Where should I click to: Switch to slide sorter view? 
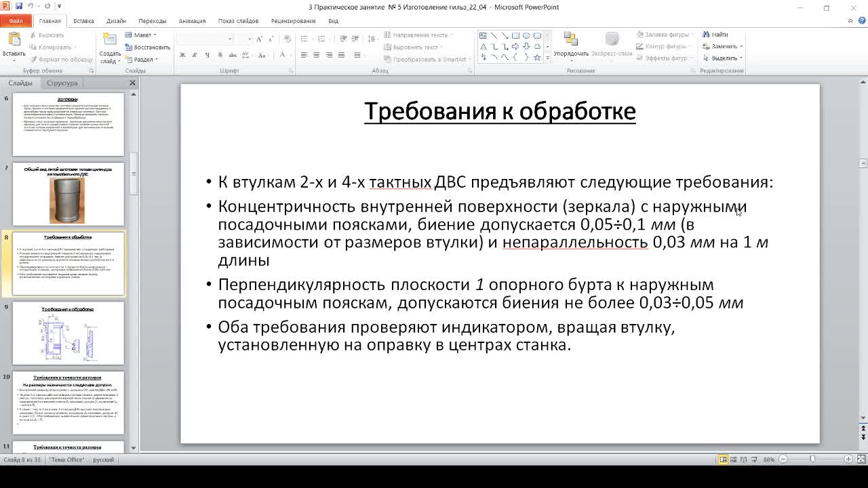(733, 460)
